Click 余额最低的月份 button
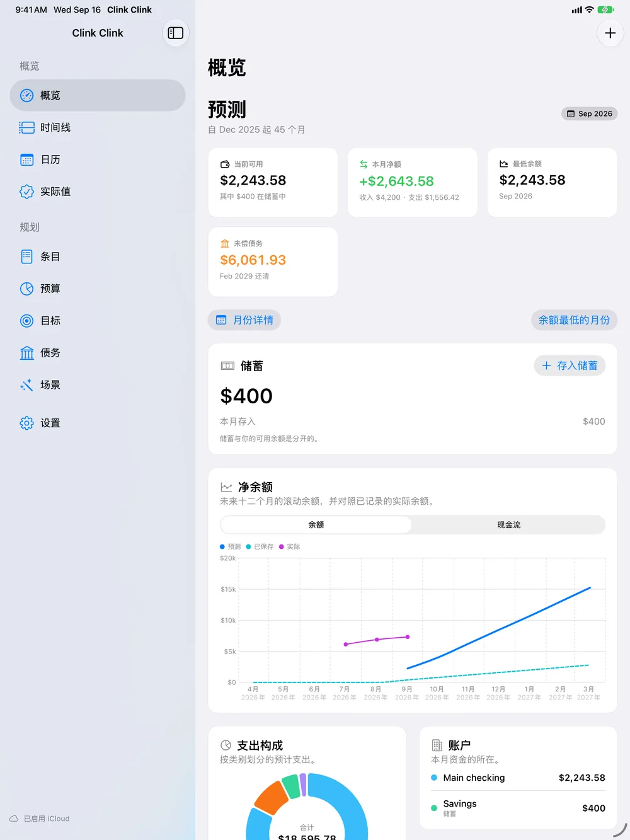The width and height of the screenshot is (630, 840). click(x=574, y=320)
